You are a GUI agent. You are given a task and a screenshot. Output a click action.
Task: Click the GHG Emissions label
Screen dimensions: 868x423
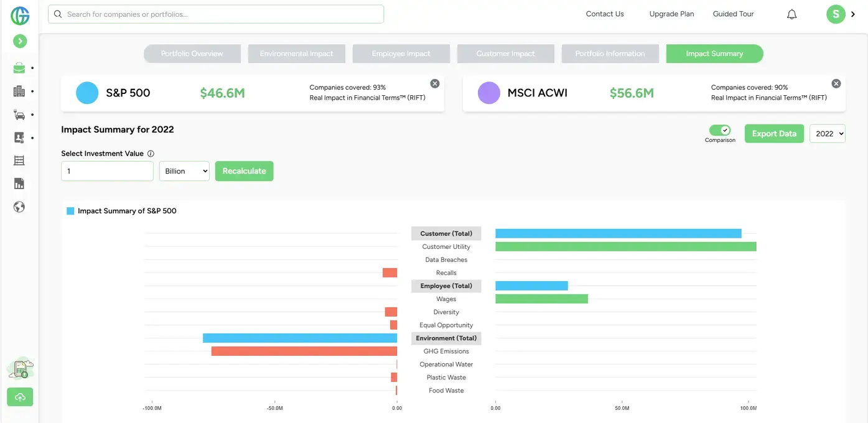click(x=446, y=351)
